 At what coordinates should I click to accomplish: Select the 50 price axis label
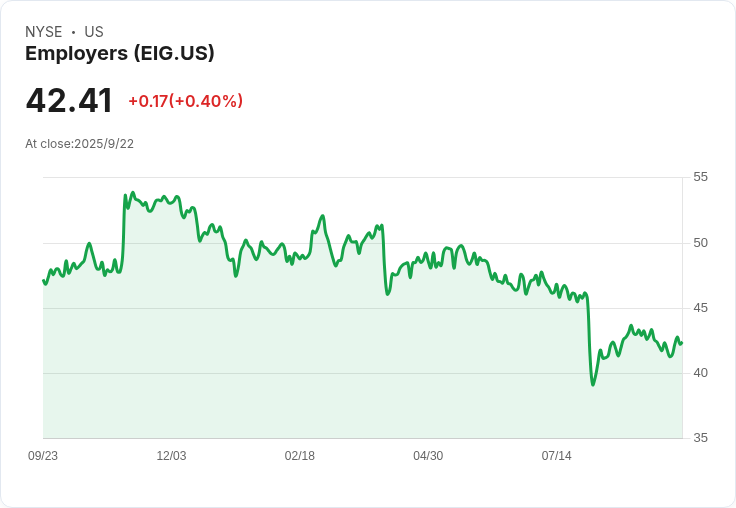pyautogui.click(x=701, y=243)
